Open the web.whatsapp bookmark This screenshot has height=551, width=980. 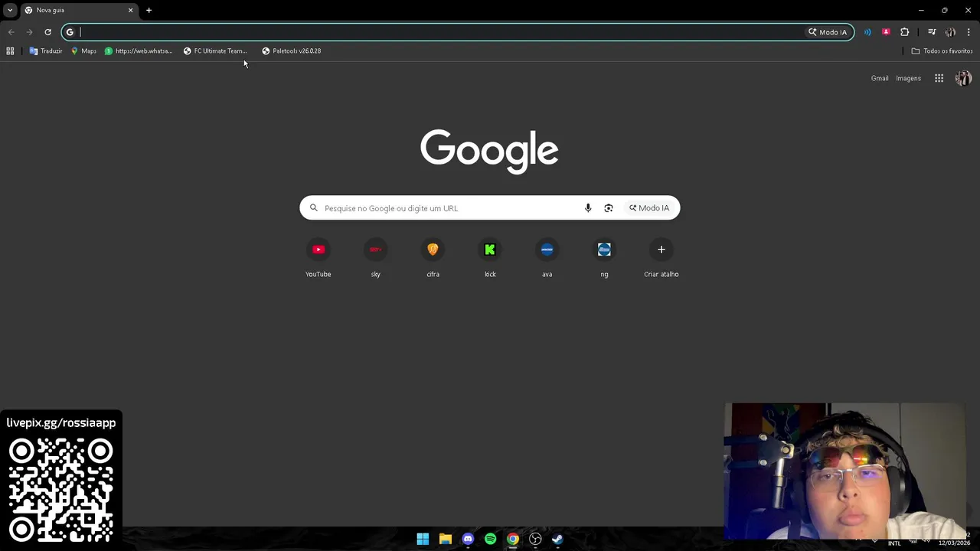click(x=139, y=51)
